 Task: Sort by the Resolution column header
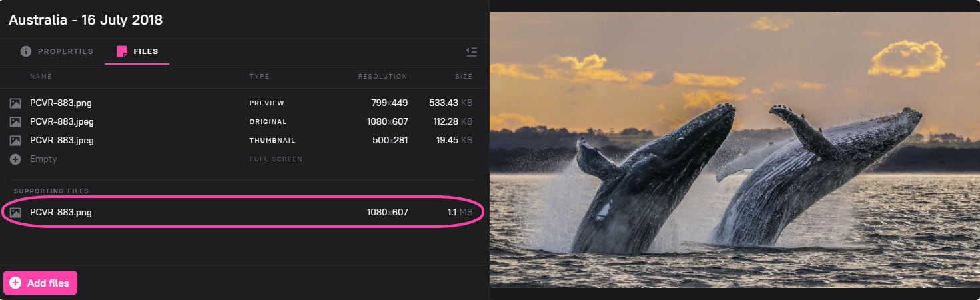click(382, 77)
